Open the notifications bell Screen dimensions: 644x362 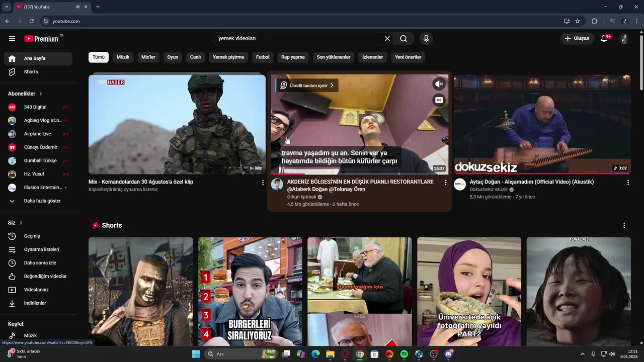605,38
